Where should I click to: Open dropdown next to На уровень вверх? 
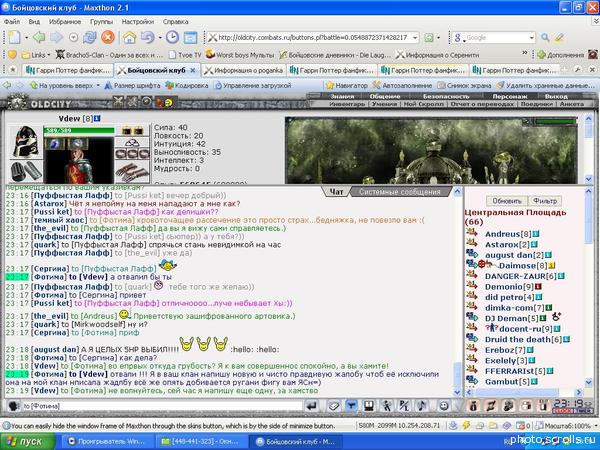click(x=98, y=85)
